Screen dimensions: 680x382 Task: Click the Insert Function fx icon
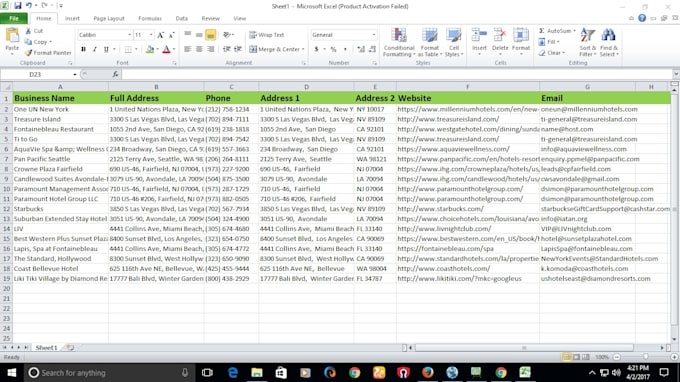tap(115, 74)
